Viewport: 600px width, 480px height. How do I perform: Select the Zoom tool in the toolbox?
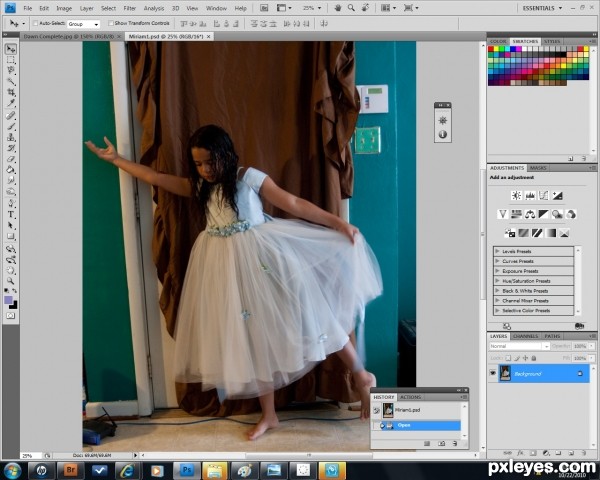point(11,281)
